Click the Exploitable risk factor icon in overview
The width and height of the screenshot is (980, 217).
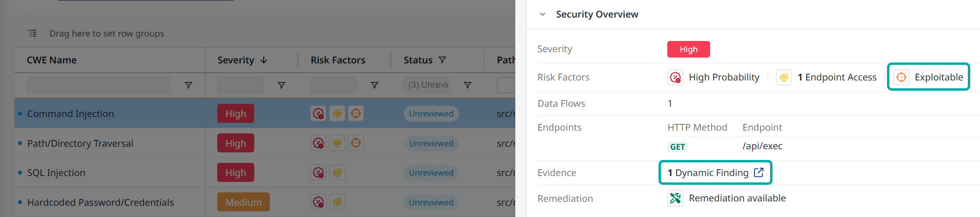click(901, 77)
